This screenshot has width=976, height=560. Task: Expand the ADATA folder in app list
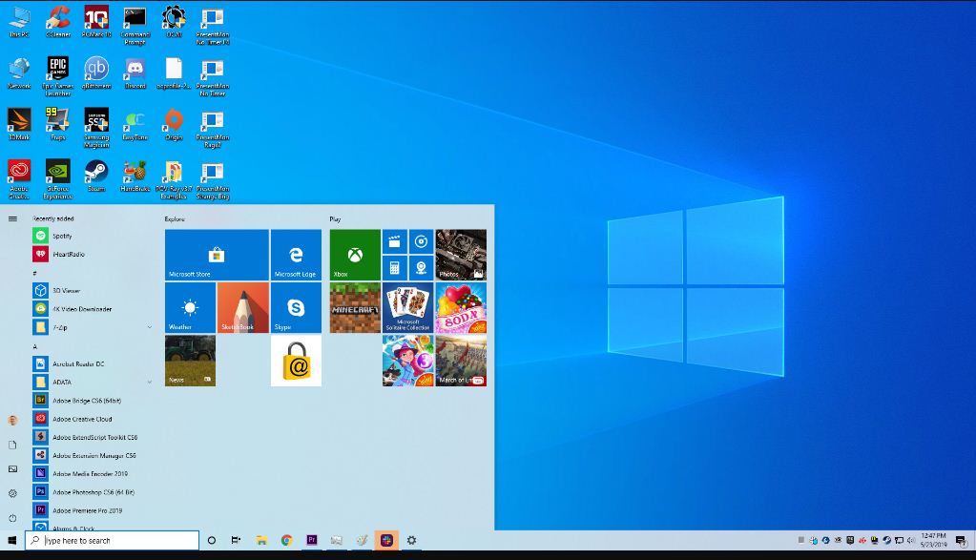(93, 382)
